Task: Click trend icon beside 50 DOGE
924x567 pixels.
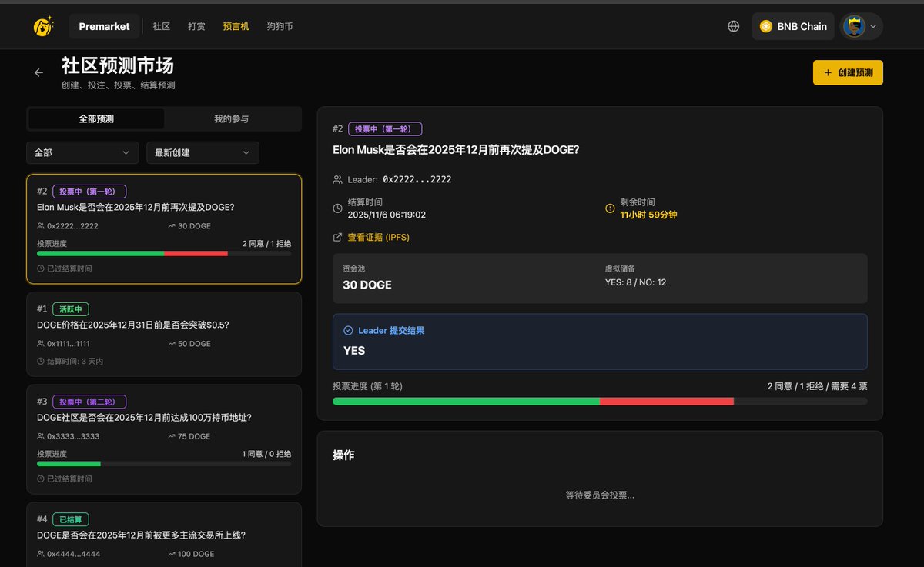Action: click(x=171, y=344)
